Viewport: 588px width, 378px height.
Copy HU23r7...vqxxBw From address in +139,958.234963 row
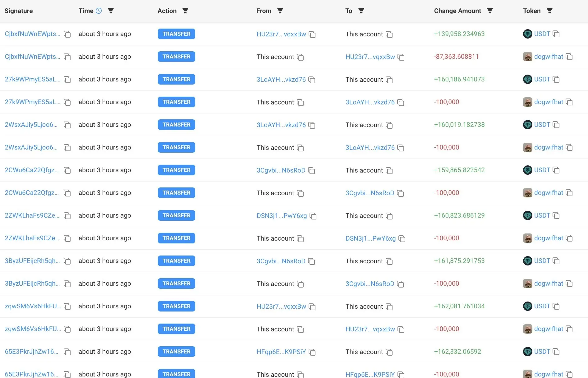[312, 35]
